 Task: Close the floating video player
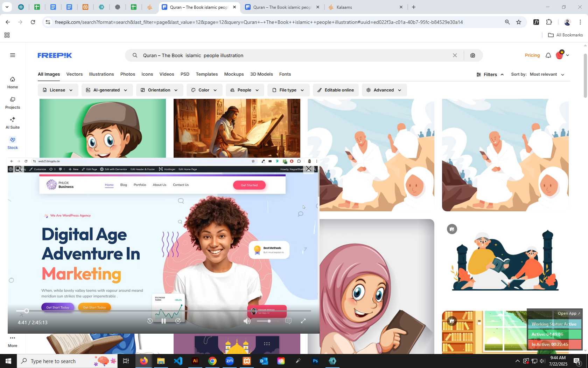click(308, 169)
